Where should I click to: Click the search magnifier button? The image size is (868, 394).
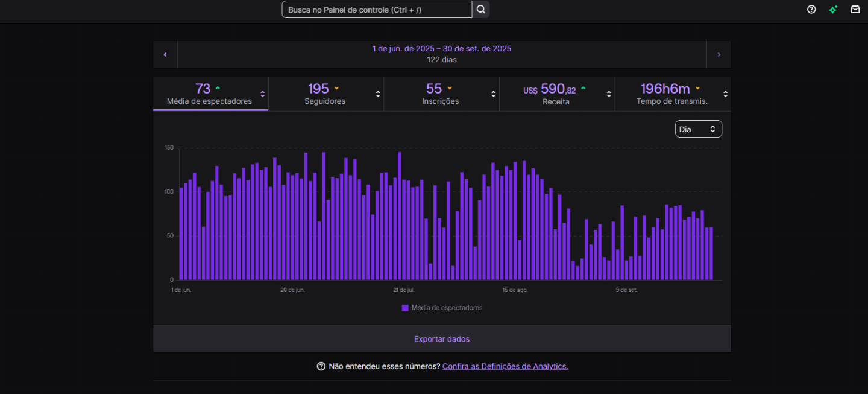coord(480,9)
